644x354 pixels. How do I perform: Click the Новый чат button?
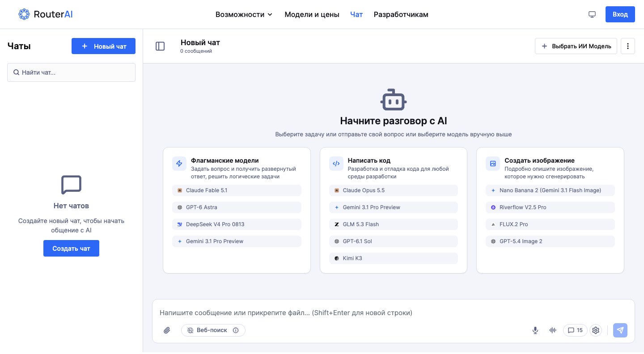103,46
